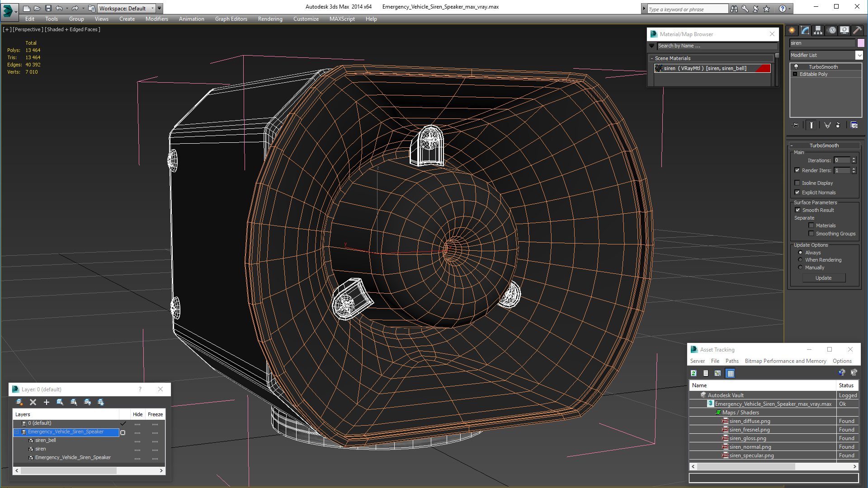Collapse Emergency_Vehicle_Siren_Speaker layer tree
Screen dimensions: 868x488
17,432
